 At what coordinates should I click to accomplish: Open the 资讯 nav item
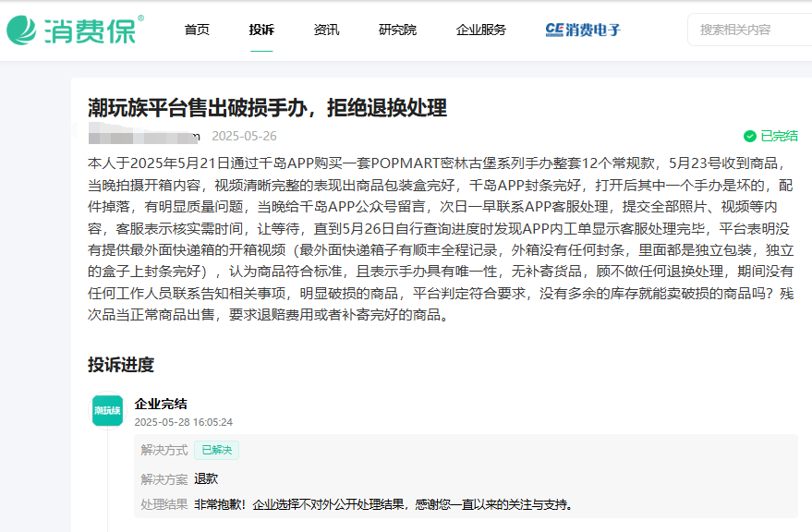(x=326, y=30)
